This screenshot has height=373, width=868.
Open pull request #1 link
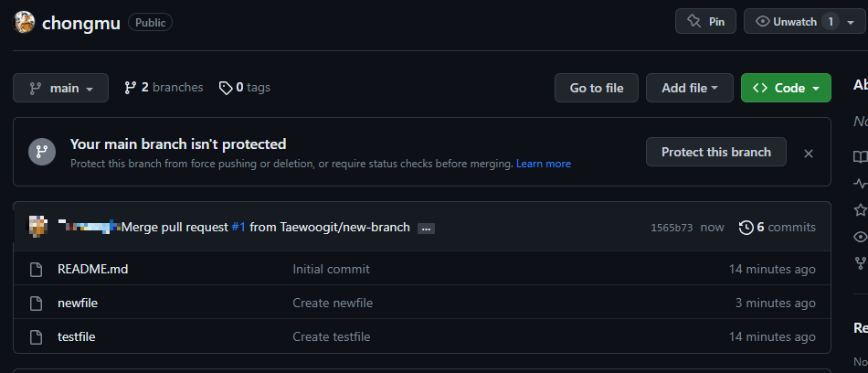[238, 228]
